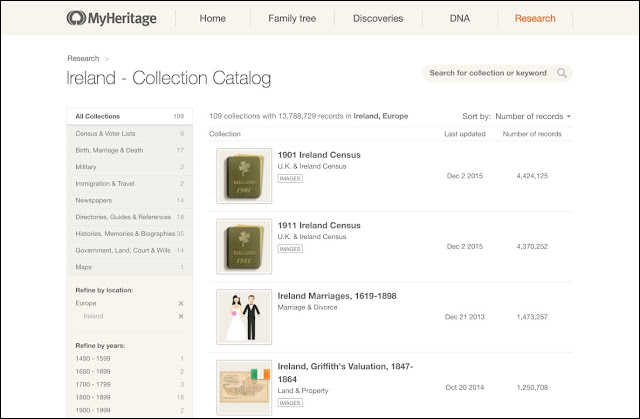Remove the Europe location filter
The width and height of the screenshot is (640, 419).
pos(181,304)
